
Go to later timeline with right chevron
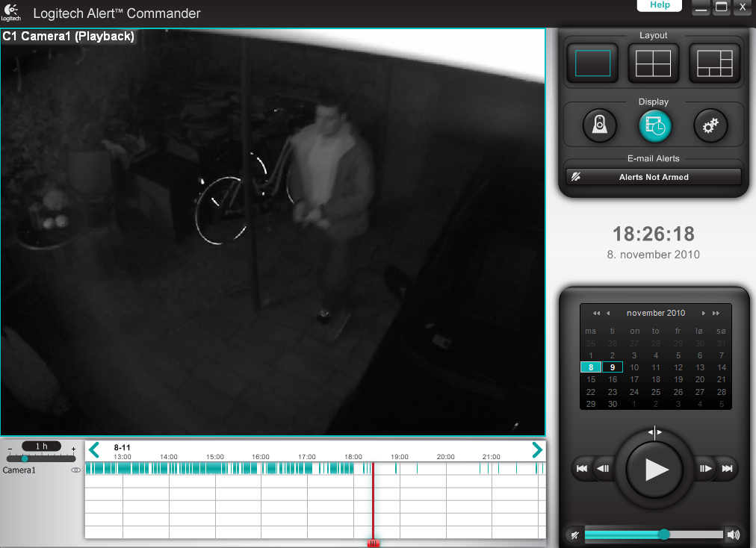[537, 451]
